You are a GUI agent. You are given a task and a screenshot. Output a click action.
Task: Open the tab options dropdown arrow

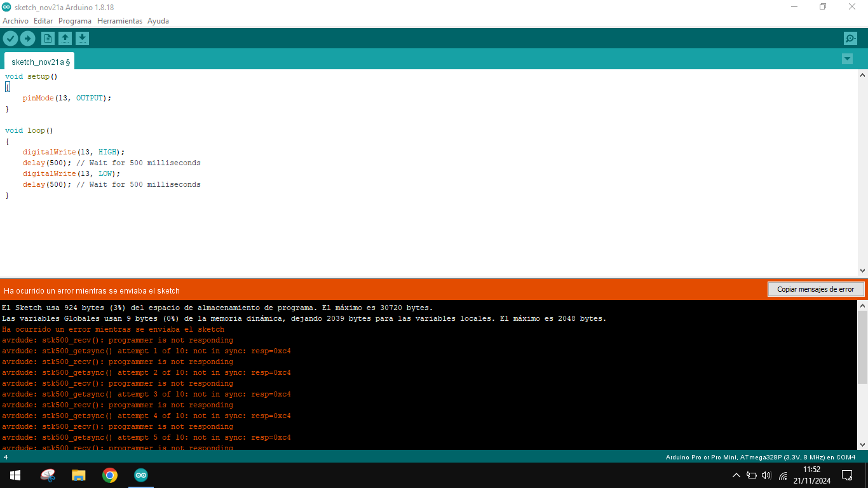click(847, 59)
